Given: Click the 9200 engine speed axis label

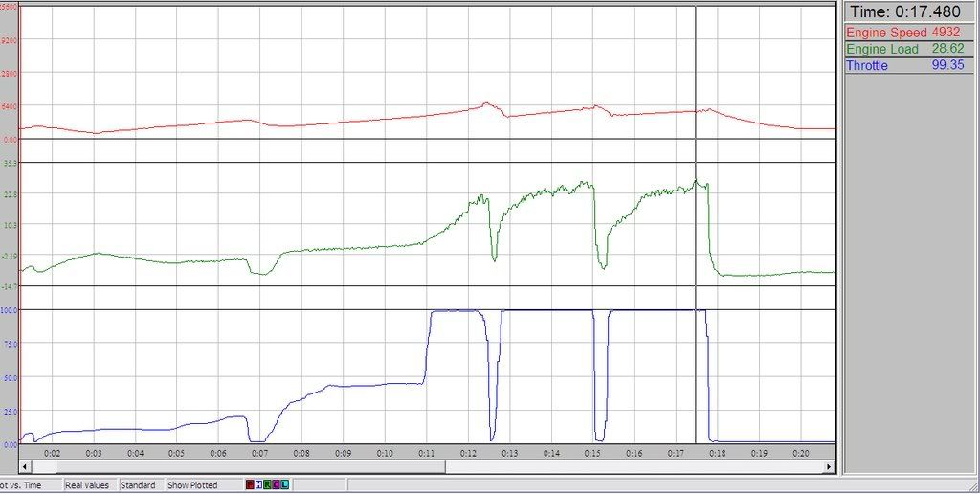Looking at the screenshot, I should pyautogui.click(x=10, y=39).
